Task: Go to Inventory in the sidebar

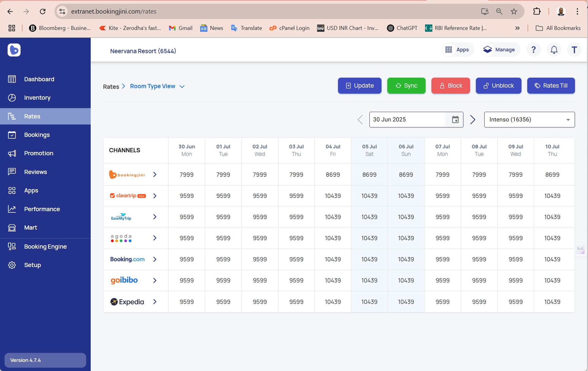Action: coord(37,98)
